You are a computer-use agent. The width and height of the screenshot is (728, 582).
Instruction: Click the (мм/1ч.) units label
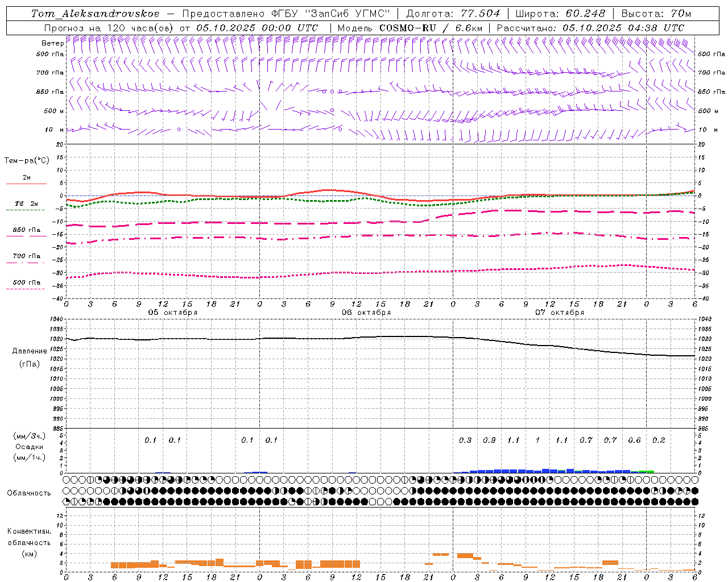[x=29, y=458]
